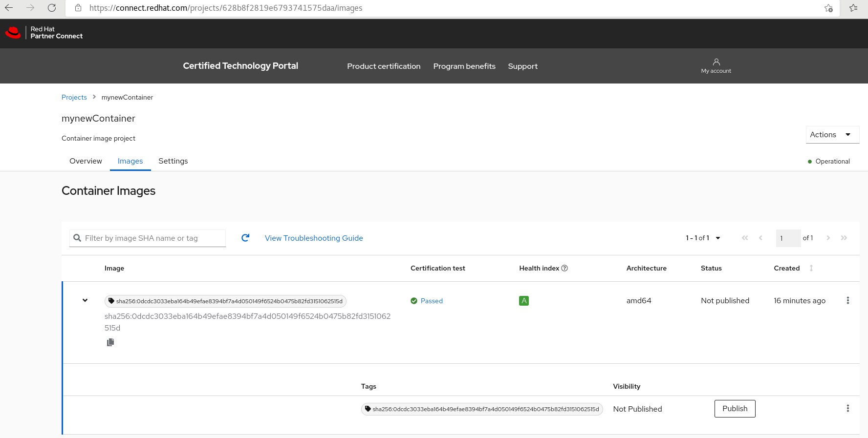868x438 pixels.
Task: Open the favorites list icon
Action: coord(853,8)
